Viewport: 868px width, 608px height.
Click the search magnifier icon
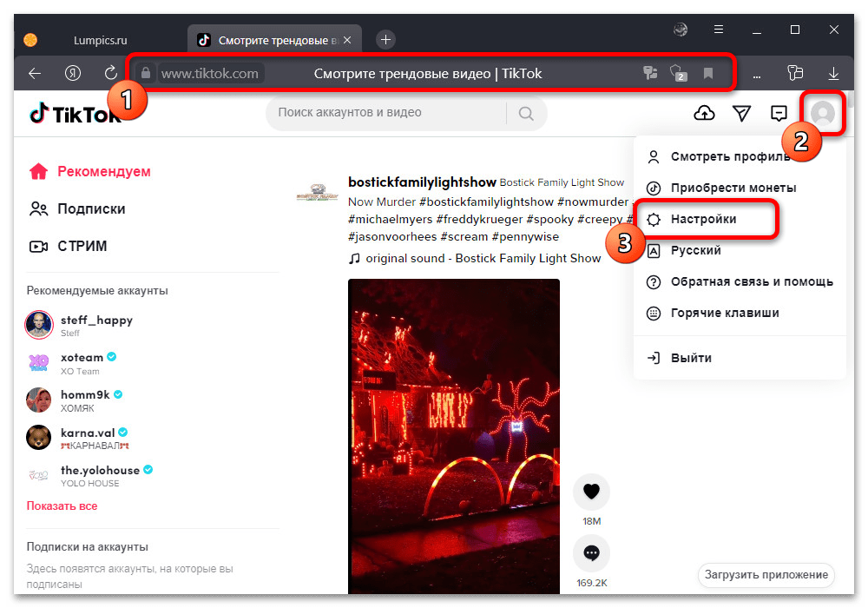(526, 113)
